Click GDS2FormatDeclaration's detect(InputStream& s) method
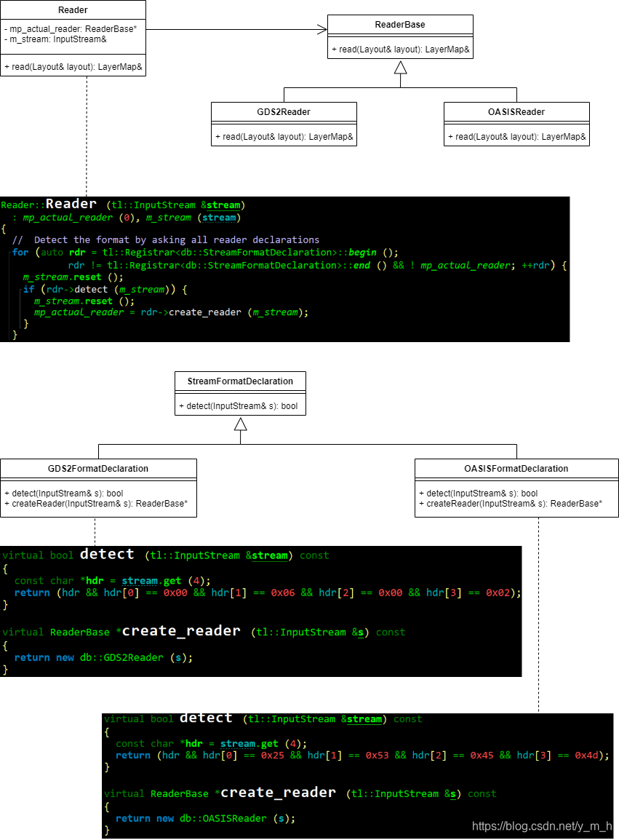 [64, 494]
